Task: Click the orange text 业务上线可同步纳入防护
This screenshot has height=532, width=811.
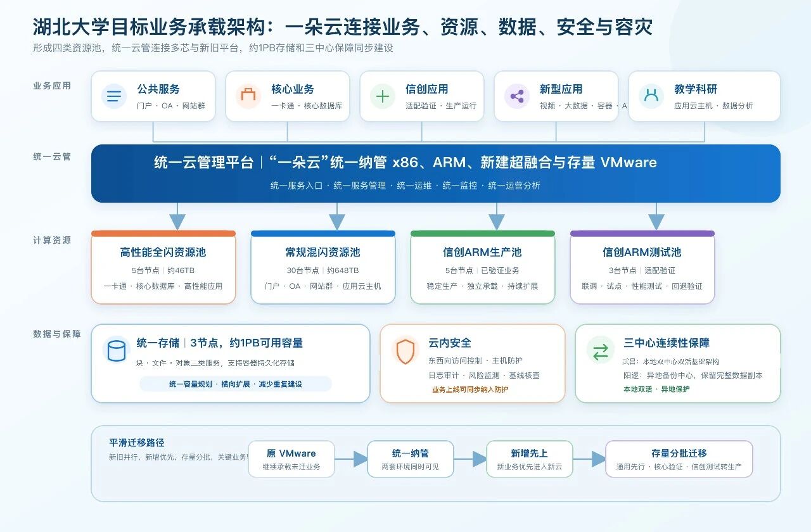Action: pyautogui.click(x=470, y=389)
